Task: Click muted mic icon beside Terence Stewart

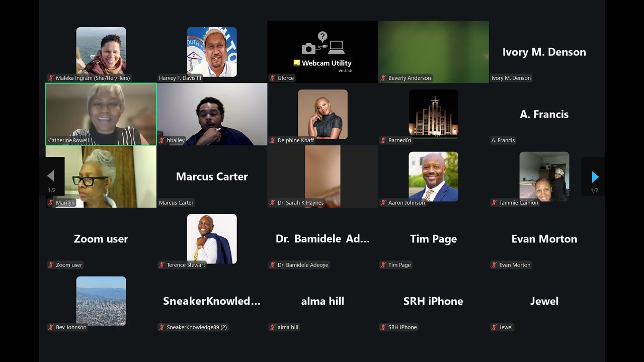Action: click(x=162, y=265)
